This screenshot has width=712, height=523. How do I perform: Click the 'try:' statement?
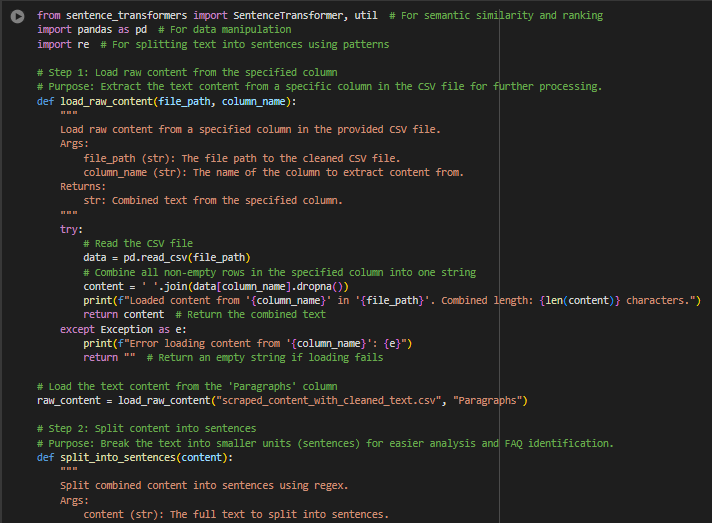71,229
